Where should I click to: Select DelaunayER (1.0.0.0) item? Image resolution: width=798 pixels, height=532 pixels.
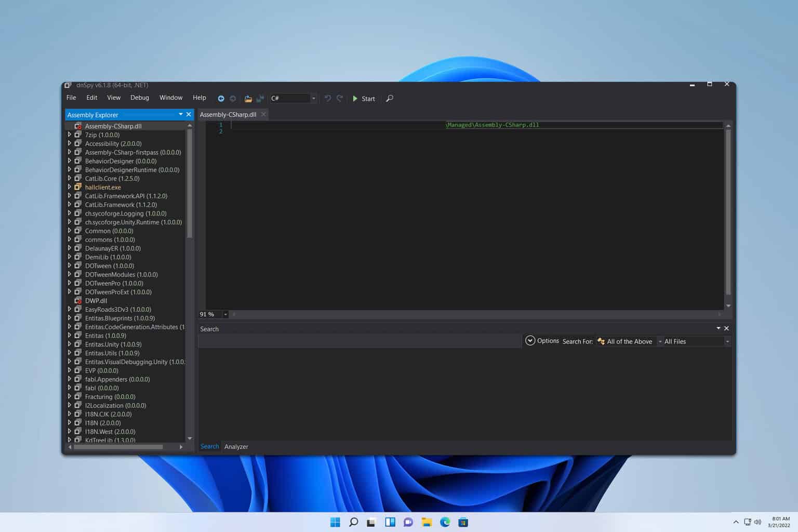coord(113,248)
